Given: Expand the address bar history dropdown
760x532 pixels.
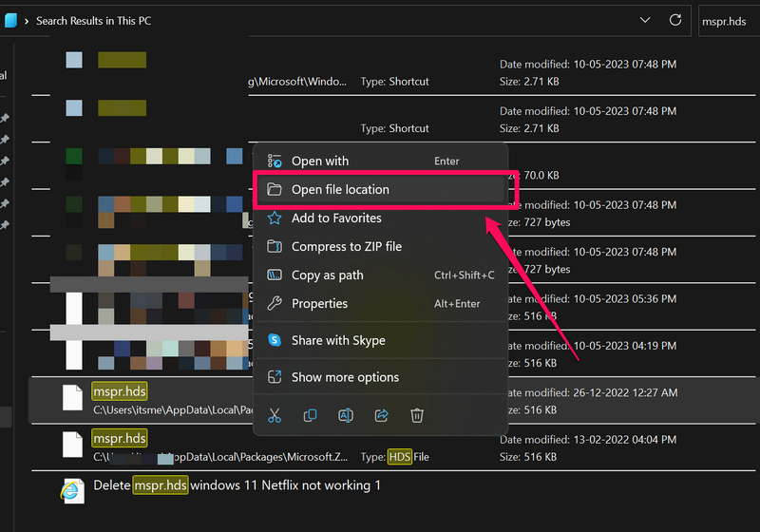Looking at the screenshot, I should tap(646, 20).
